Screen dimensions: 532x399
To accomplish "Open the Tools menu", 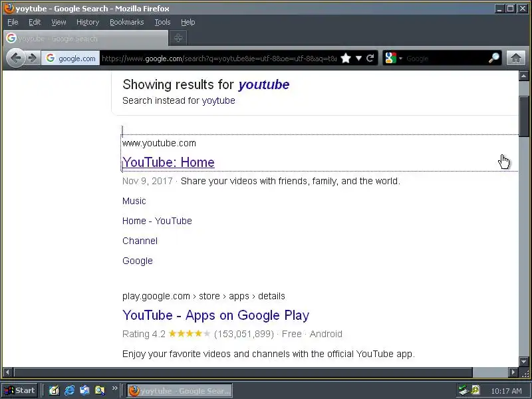I will (x=162, y=22).
